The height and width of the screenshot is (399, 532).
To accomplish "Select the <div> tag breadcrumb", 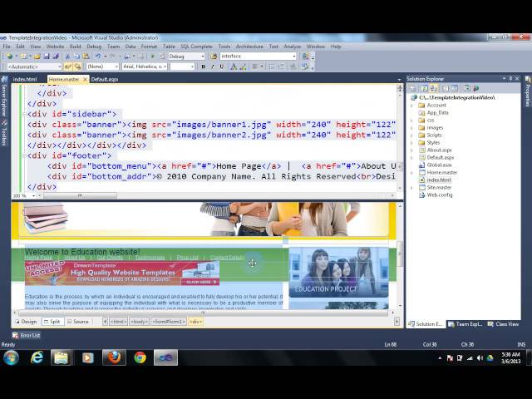I will tap(196, 322).
